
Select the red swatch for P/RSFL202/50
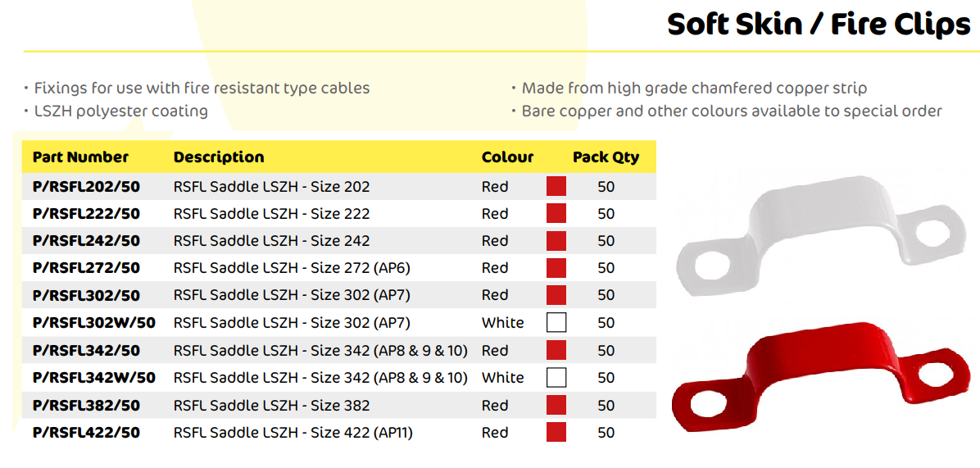coord(556,187)
